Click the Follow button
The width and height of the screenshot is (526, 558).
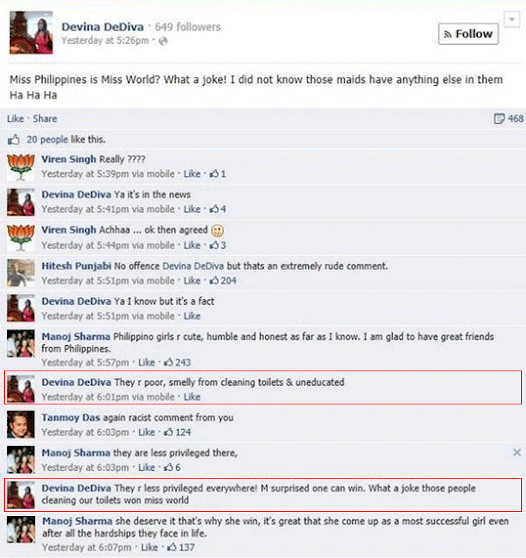pos(468,34)
